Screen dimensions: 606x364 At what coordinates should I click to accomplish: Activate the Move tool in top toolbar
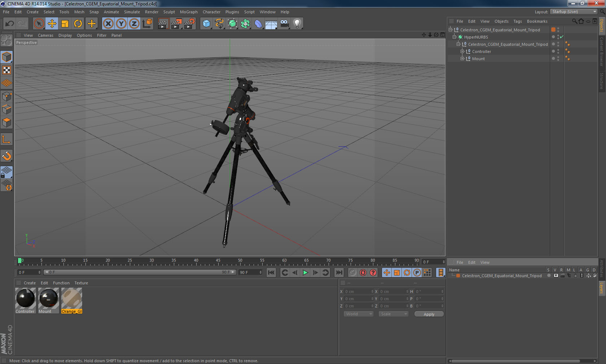(52, 24)
